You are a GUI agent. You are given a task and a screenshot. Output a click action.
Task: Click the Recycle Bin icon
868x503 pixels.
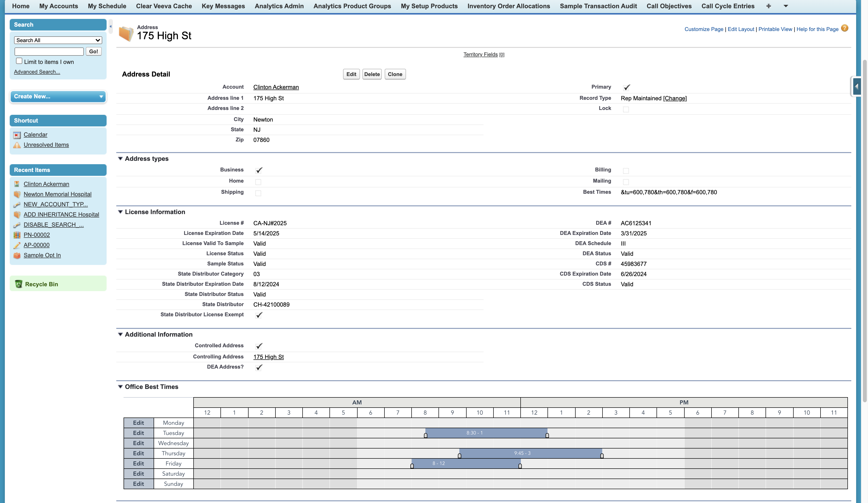coord(19,284)
